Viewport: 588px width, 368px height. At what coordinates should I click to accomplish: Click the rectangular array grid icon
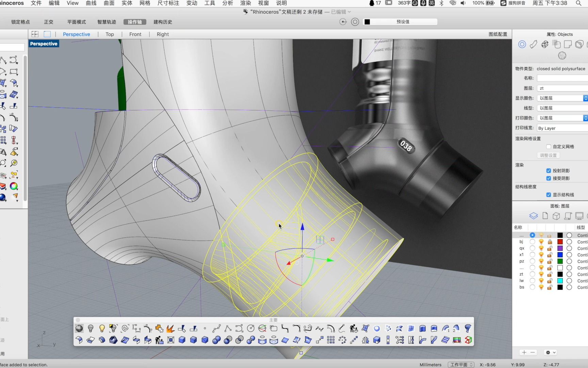click(x=331, y=340)
